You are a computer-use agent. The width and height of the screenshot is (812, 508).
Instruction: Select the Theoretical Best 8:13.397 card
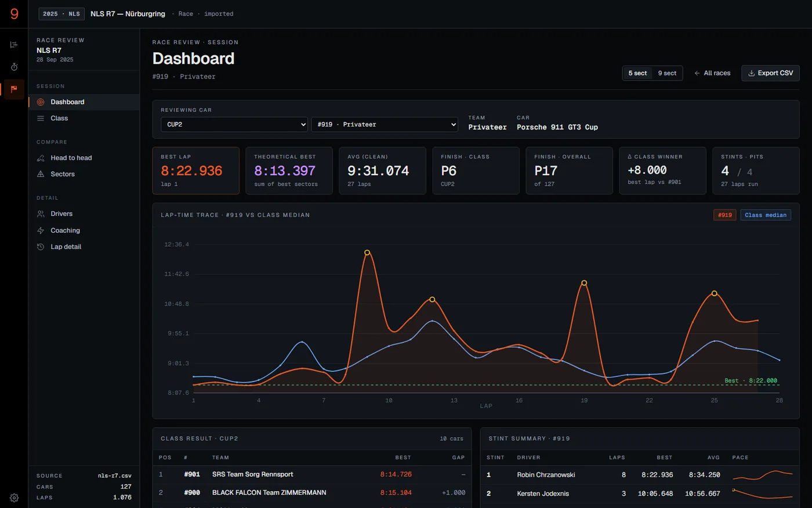point(289,171)
